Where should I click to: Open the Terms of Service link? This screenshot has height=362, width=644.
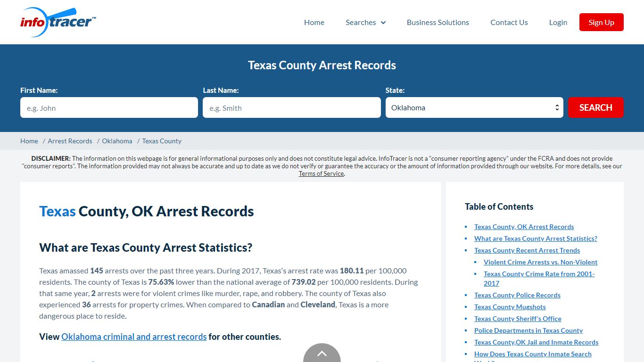coord(321,173)
